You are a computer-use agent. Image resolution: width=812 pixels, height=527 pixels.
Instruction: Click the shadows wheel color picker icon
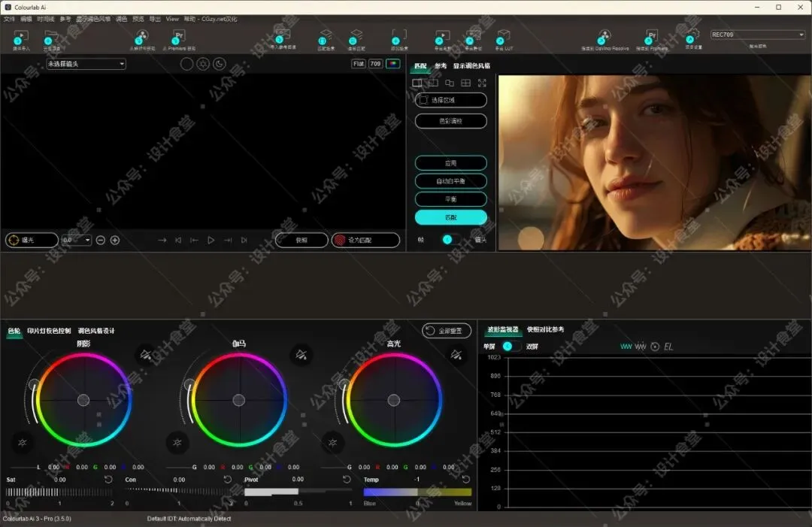(146, 355)
